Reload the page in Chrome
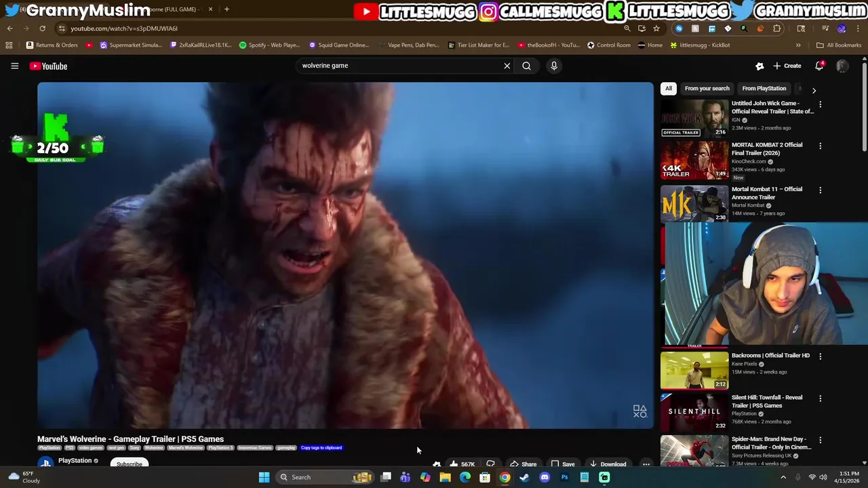The image size is (868, 488). pyautogui.click(x=42, y=28)
